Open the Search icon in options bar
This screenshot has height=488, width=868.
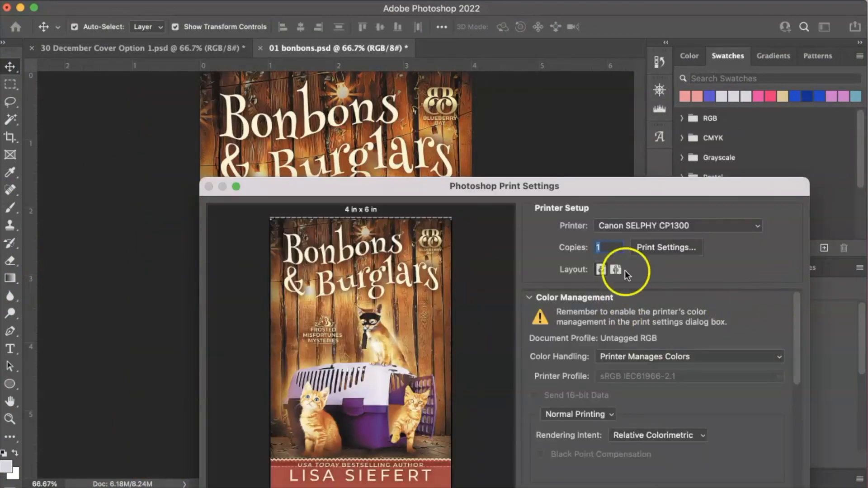(804, 27)
